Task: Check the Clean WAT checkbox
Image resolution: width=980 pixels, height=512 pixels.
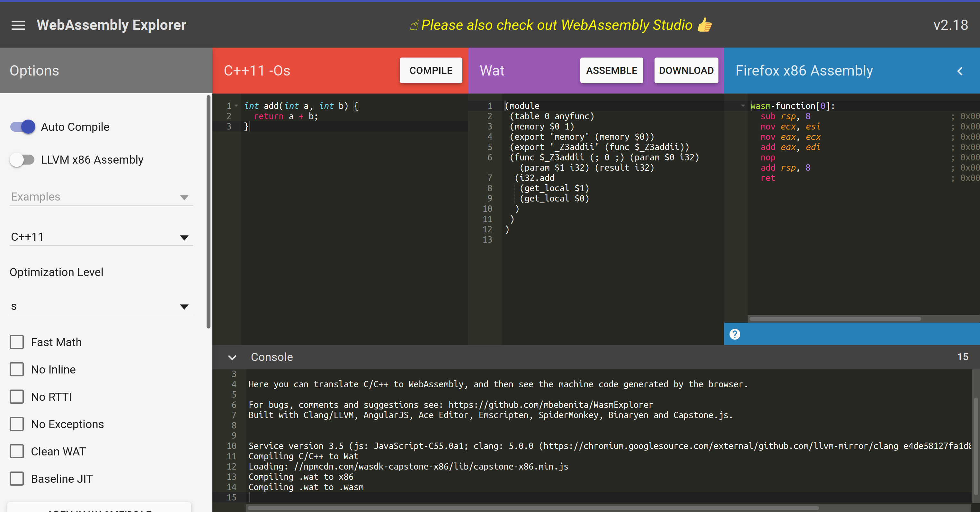Action: click(x=17, y=451)
